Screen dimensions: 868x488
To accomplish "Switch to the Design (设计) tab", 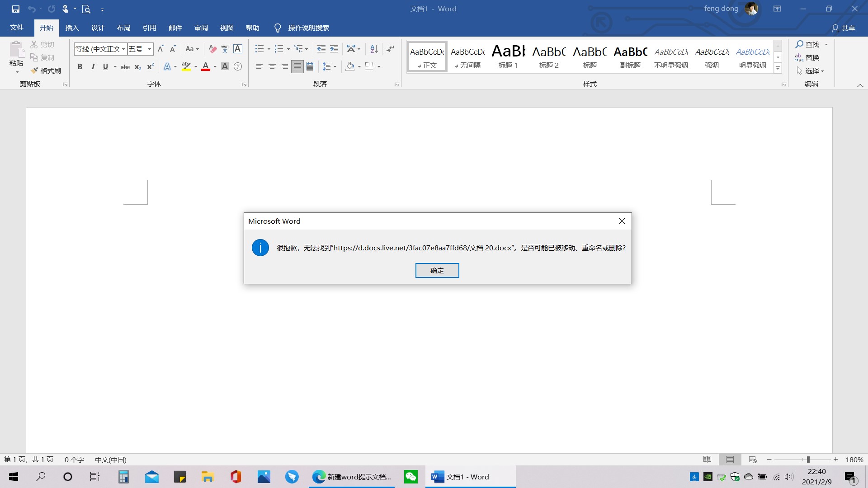I will tap(98, 28).
